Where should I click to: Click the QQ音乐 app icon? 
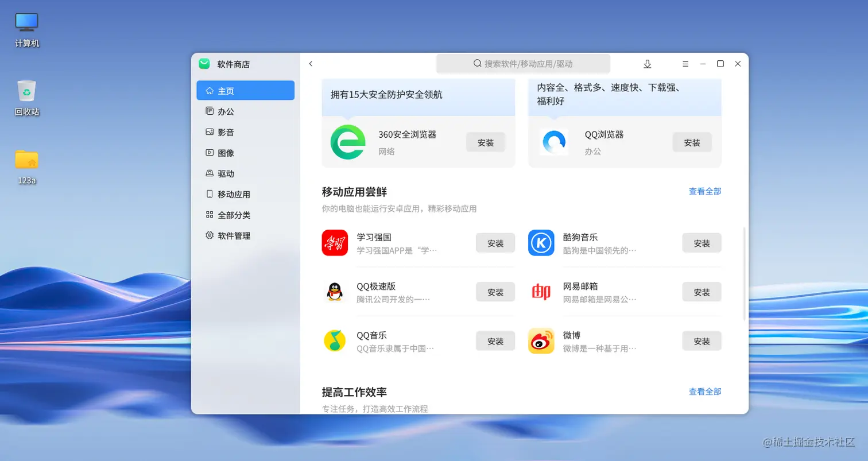pyautogui.click(x=335, y=341)
